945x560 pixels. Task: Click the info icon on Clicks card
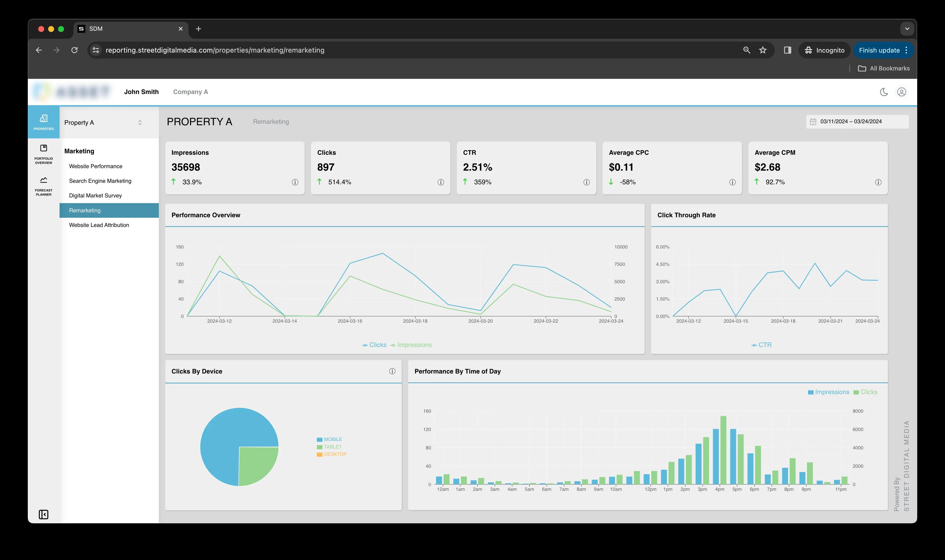440,182
